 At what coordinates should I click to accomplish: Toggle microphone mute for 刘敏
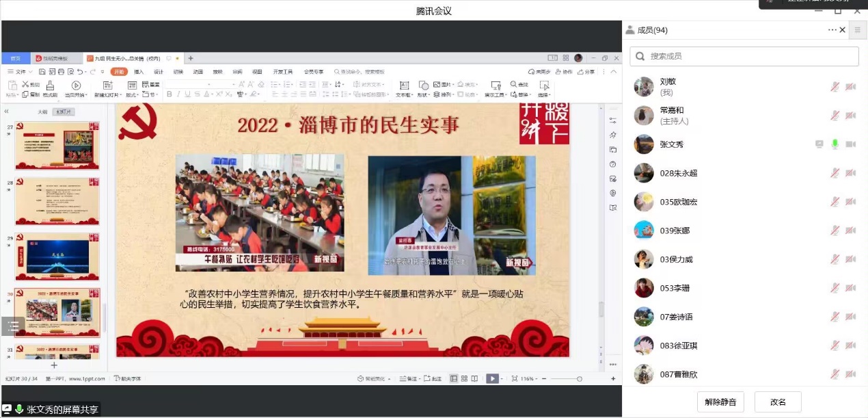coord(835,87)
